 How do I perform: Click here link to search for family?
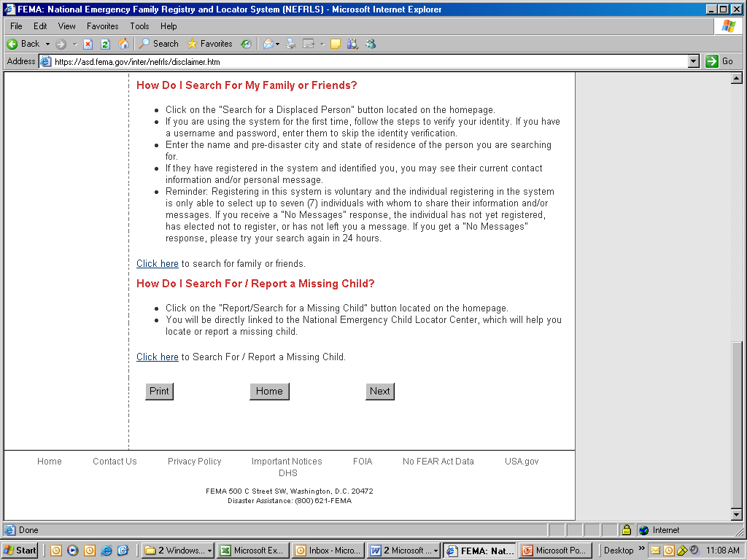coord(158,264)
